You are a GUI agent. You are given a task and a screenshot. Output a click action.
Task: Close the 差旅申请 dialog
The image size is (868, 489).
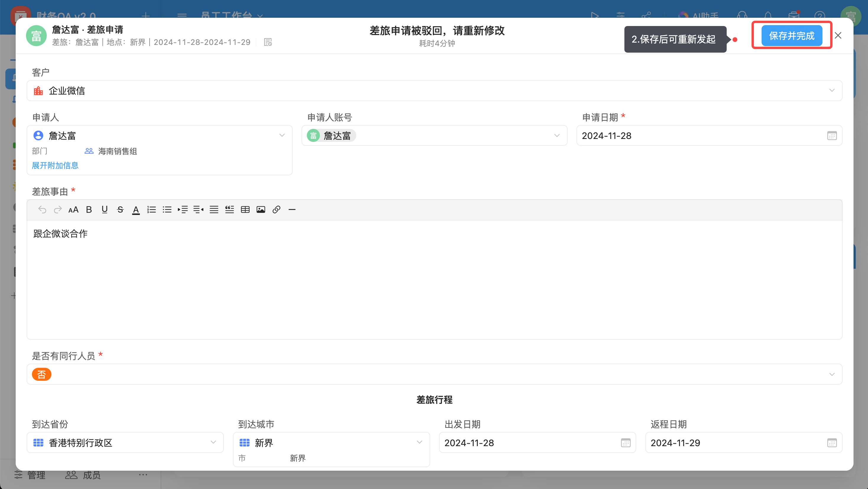tap(838, 35)
